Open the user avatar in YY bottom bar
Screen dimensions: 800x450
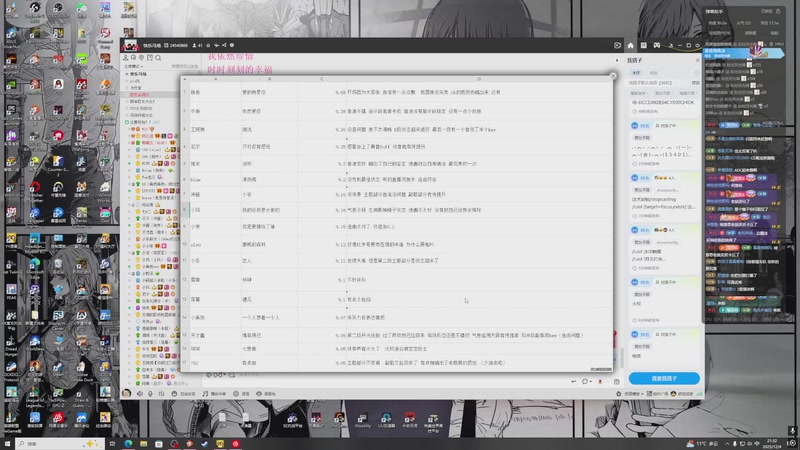pyautogui.click(x=127, y=393)
